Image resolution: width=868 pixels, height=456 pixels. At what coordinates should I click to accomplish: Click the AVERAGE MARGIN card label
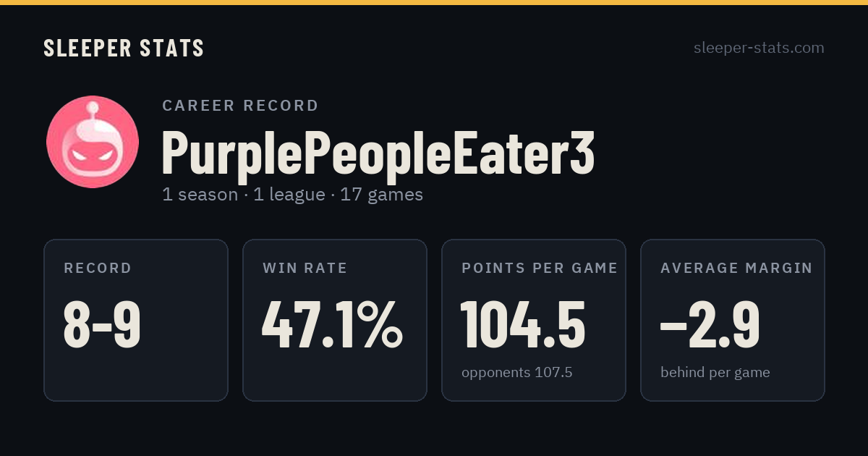736,269
